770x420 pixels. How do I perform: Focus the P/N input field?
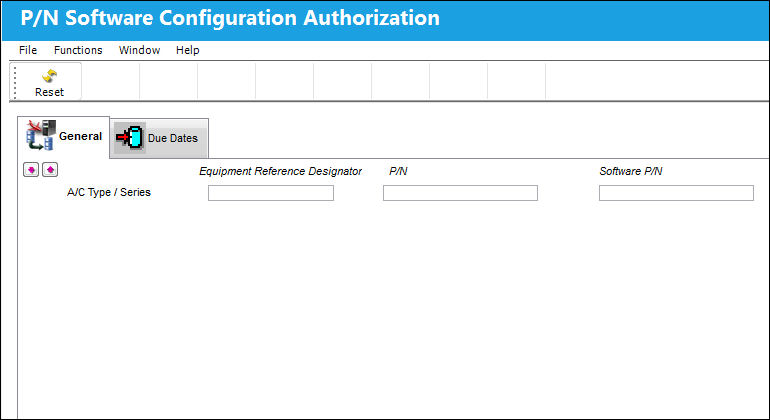pyautogui.click(x=460, y=193)
